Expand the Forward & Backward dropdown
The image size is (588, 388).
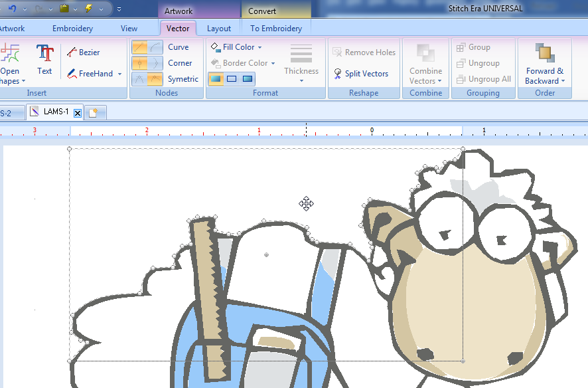click(563, 81)
